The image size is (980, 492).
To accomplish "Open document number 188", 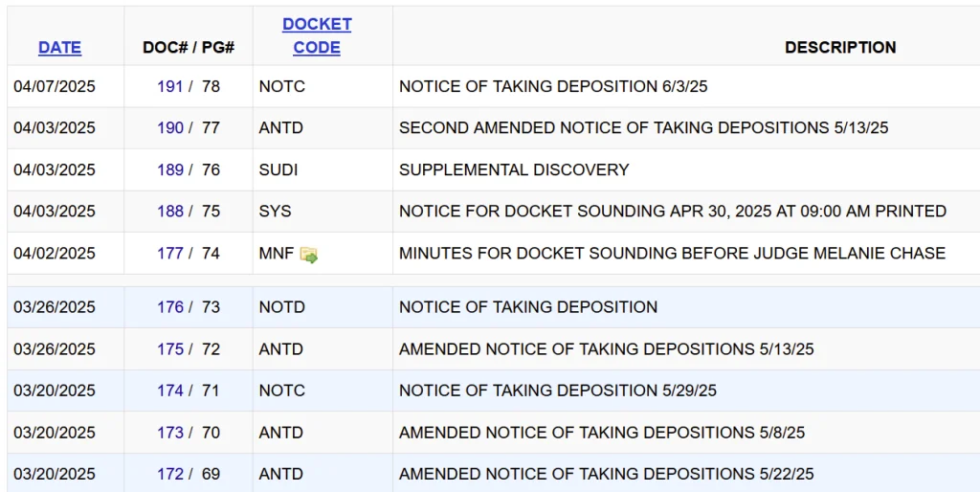I will 169,212.
